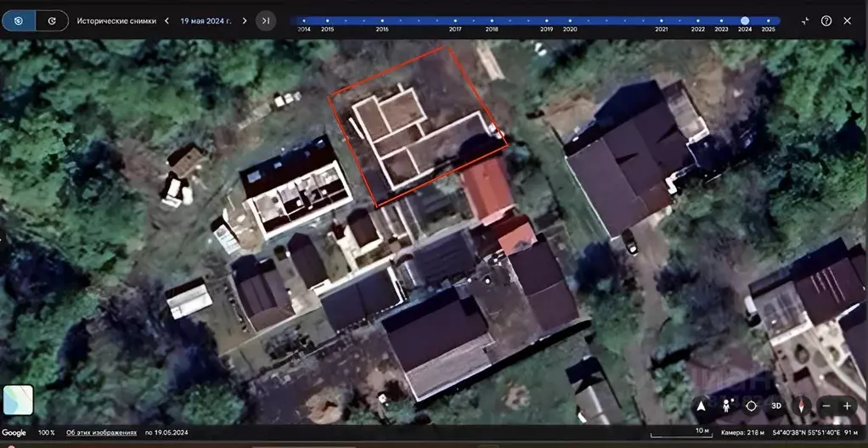
Task: Select 2016 on the imagery timeline
Action: click(x=382, y=21)
